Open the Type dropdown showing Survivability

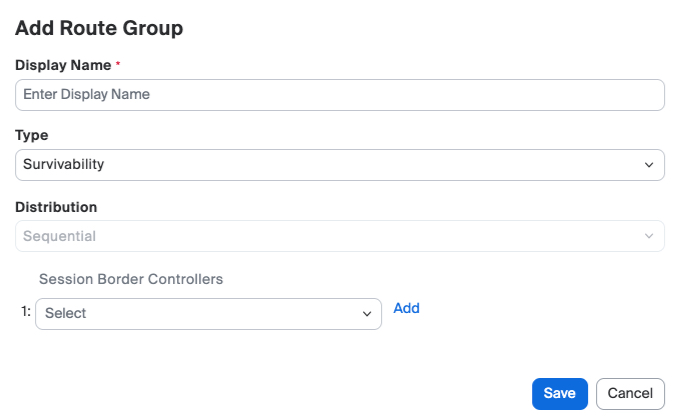click(340, 165)
